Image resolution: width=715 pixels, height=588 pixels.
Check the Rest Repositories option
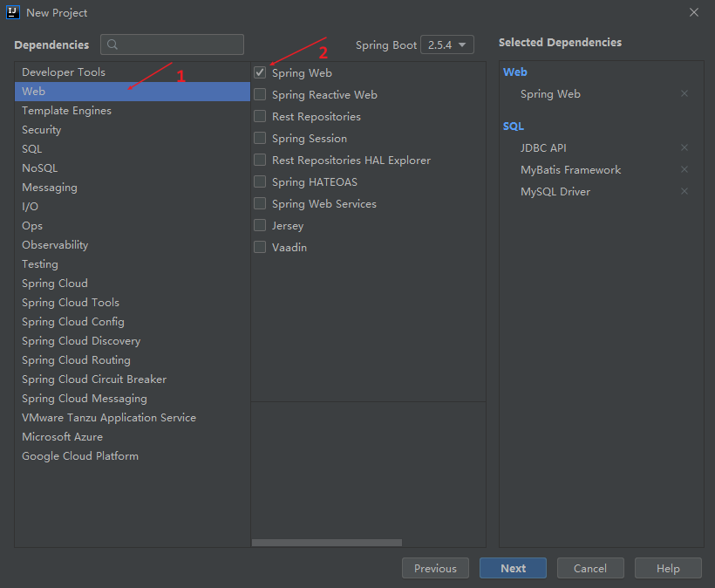pyautogui.click(x=260, y=116)
